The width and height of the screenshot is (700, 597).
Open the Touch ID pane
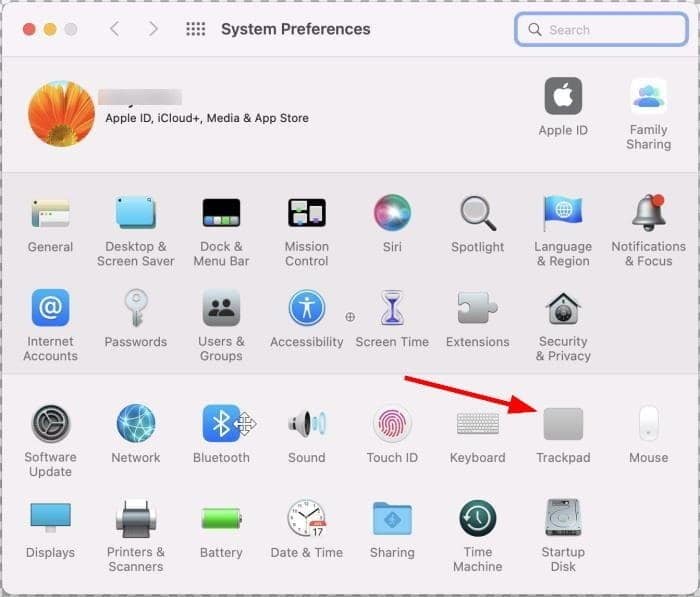[392, 425]
